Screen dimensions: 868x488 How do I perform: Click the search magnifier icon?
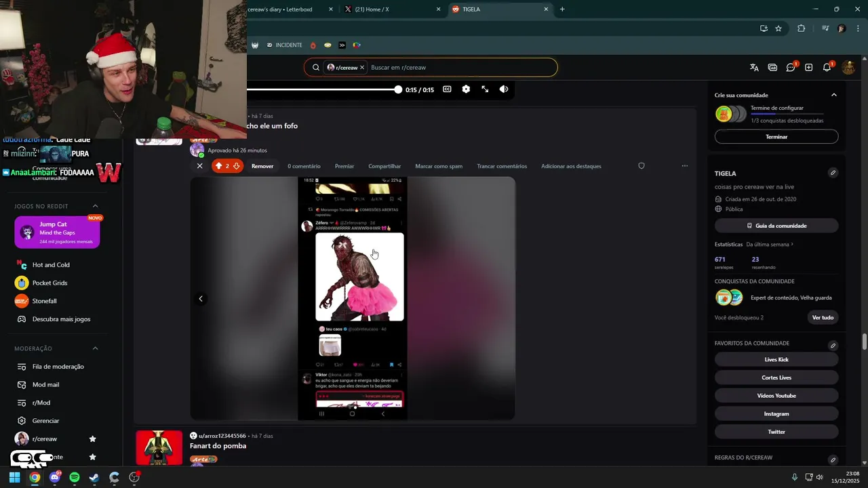[x=316, y=68]
